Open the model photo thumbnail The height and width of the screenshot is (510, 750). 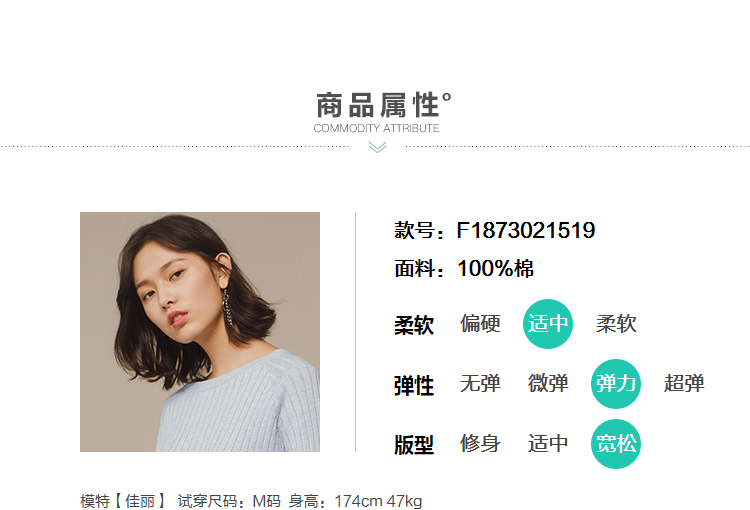[x=200, y=332]
